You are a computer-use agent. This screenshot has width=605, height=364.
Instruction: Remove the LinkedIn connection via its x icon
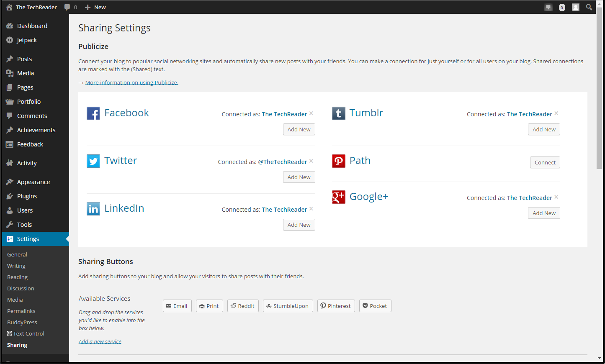(311, 209)
